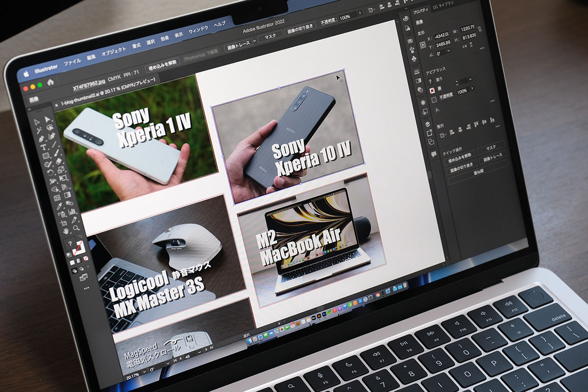Click the fx effects icon in Appearance
Screen dimensions: 588x392
pyautogui.click(x=438, y=110)
